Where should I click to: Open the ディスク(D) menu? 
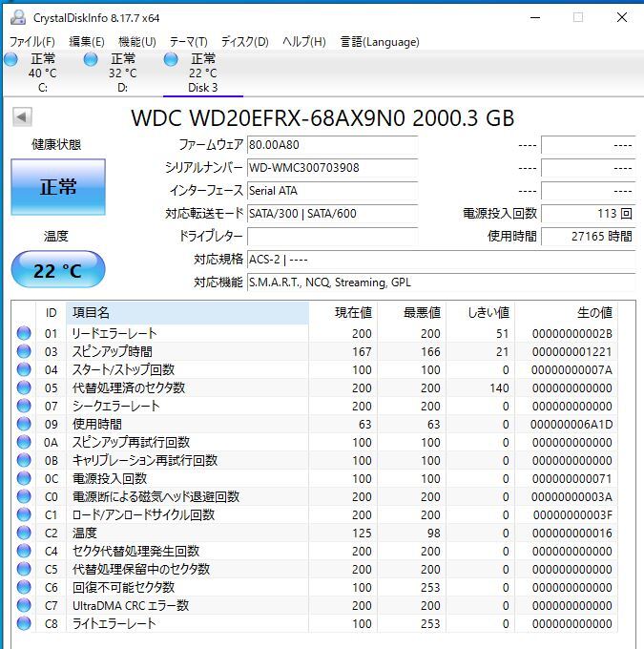pos(244,42)
